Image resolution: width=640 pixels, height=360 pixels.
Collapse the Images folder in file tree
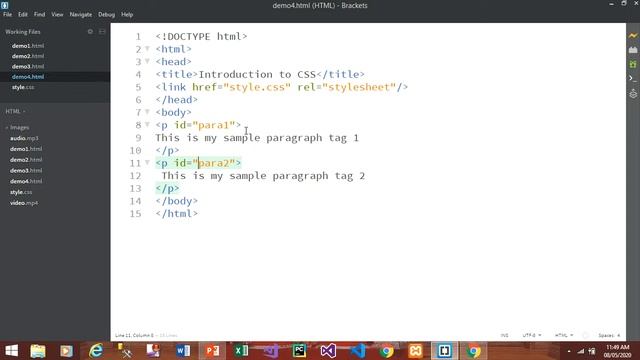click(x=17, y=127)
